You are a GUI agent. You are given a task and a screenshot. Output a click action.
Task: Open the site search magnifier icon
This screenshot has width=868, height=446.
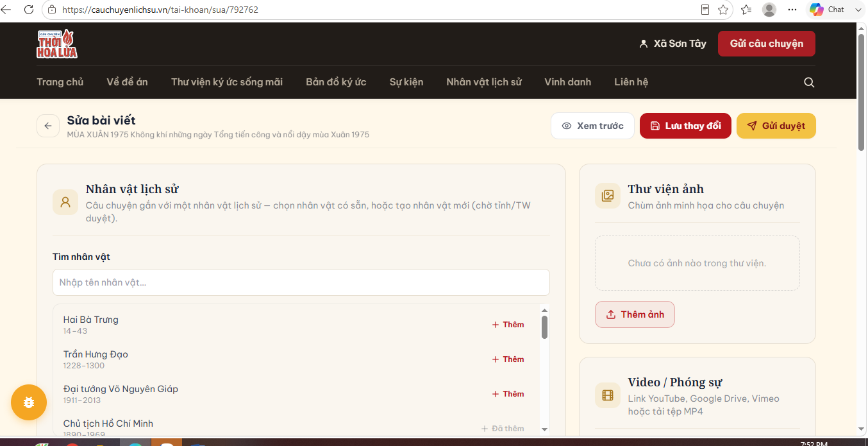pyautogui.click(x=809, y=82)
